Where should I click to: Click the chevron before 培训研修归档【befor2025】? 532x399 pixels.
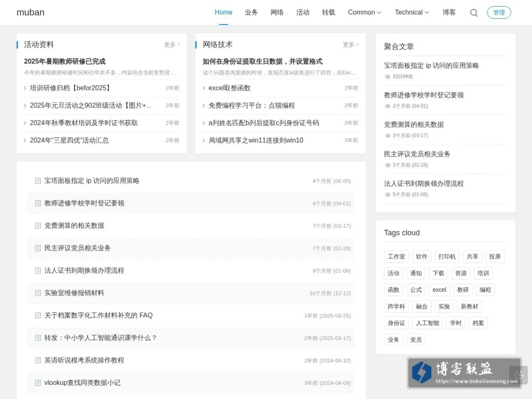tap(25, 88)
